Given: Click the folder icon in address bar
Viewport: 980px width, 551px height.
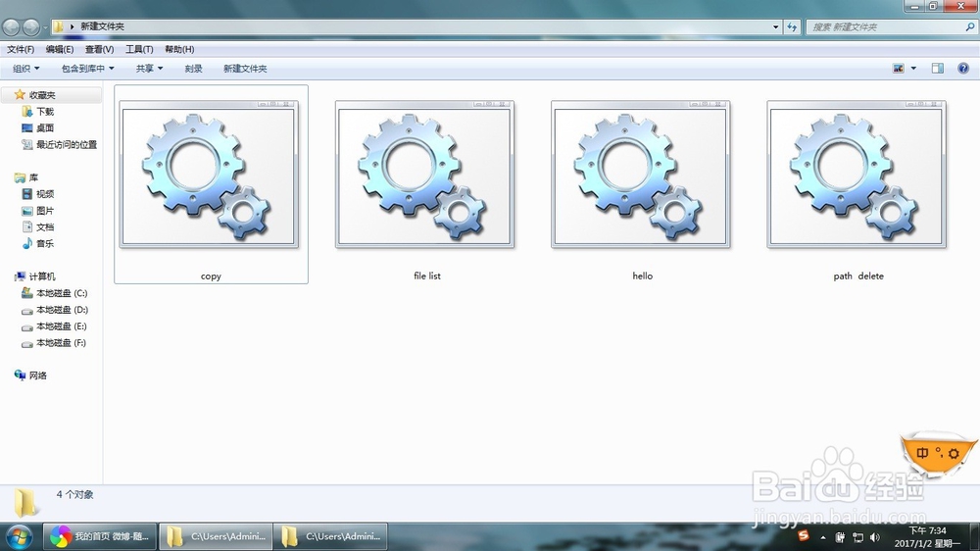Looking at the screenshot, I should 59,26.
